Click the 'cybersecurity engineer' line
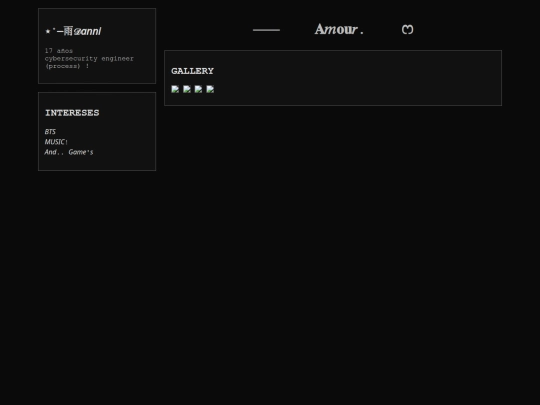540x405 pixels. tap(89, 59)
